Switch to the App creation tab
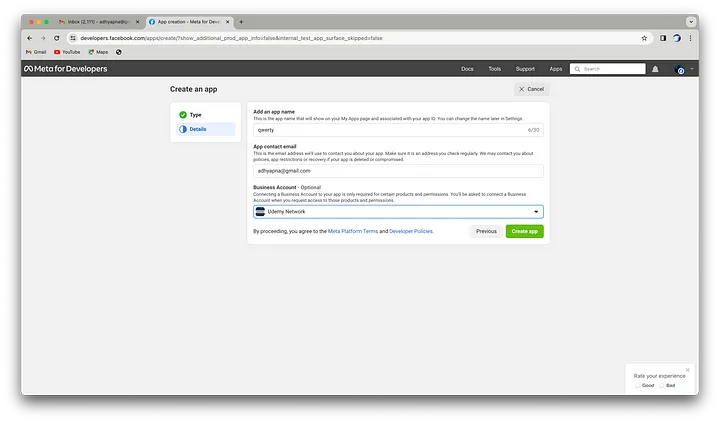The width and height of the screenshot is (720, 423). [189, 22]
